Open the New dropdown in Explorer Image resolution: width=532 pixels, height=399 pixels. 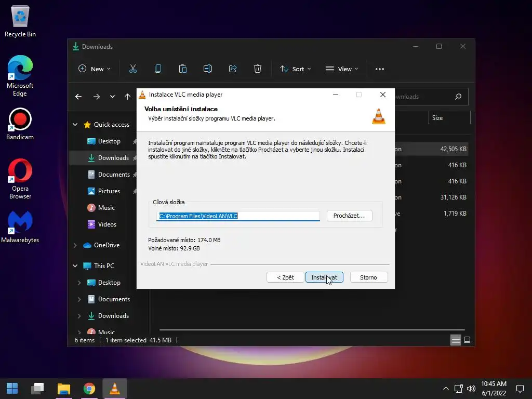(x=95, y=69)
